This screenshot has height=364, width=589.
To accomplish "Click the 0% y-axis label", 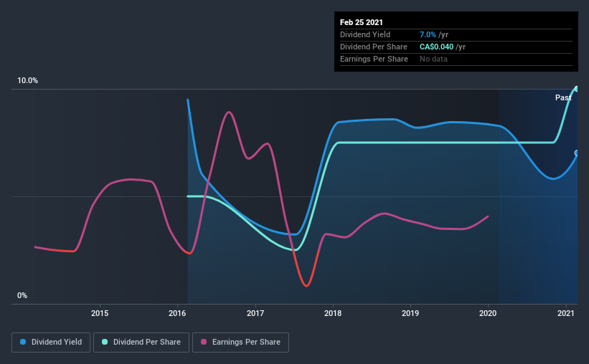I will (x=22, y=295).
